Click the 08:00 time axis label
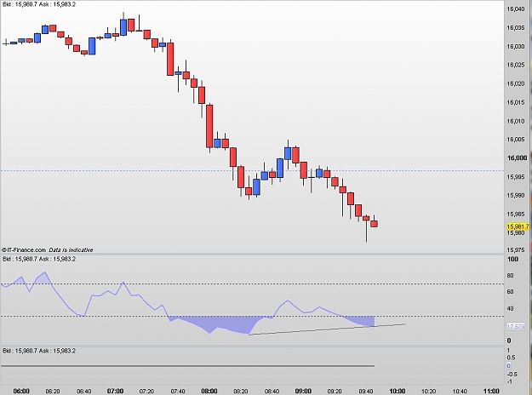 point(209,392)
